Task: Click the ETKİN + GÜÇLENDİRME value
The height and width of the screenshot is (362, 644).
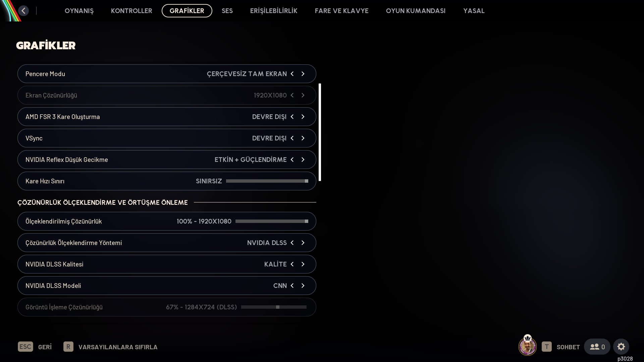Action: 251,160
